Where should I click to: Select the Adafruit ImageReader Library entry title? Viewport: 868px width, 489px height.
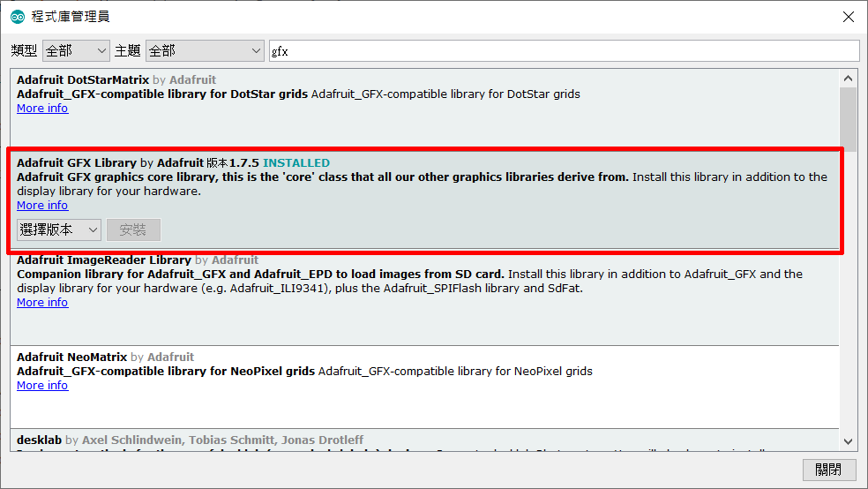pos(103,260)
